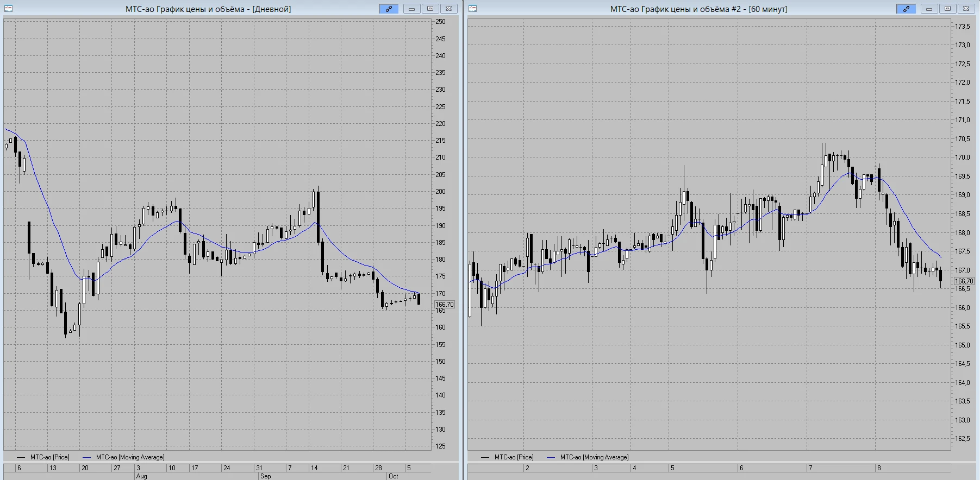
Task: Click the Aug month label on the Дневной time axis
Action: tap(141, 476)
